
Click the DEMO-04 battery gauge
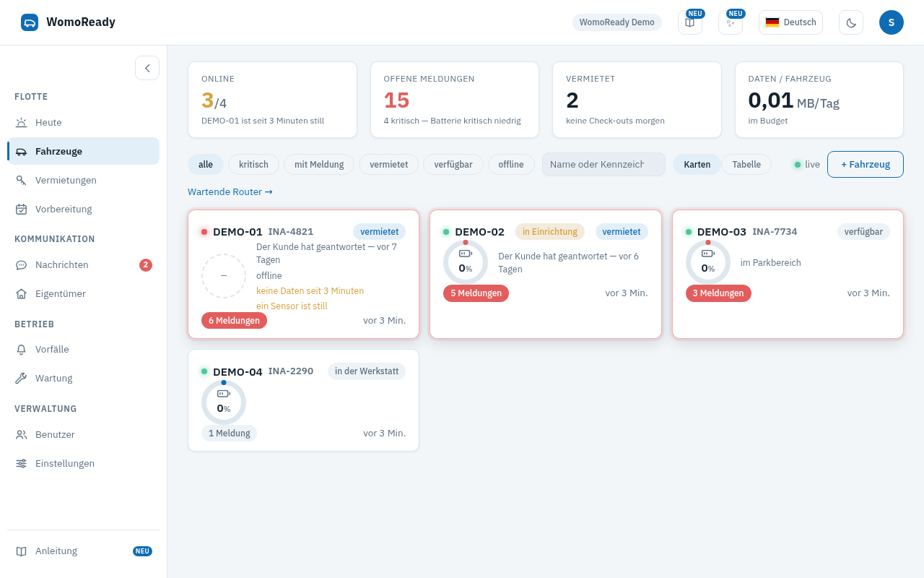224,402
